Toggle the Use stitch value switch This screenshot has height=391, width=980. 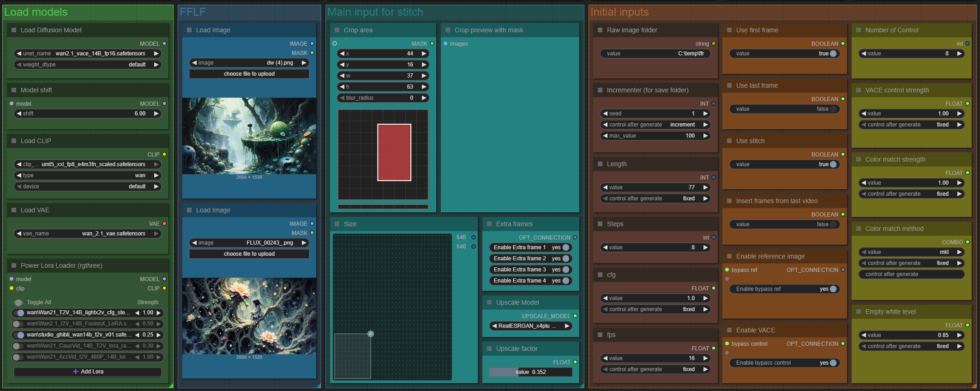pyautogui.click(x=833, y=164)
